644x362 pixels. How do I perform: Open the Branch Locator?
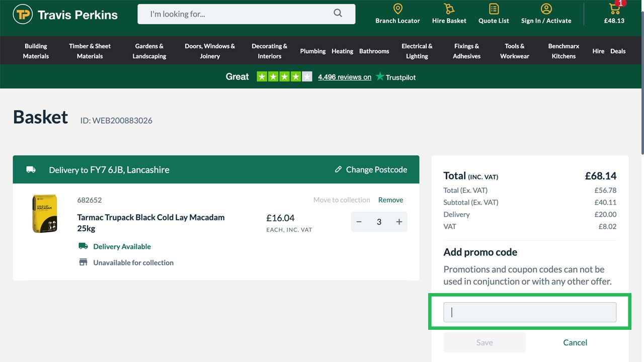coord(397,14)
